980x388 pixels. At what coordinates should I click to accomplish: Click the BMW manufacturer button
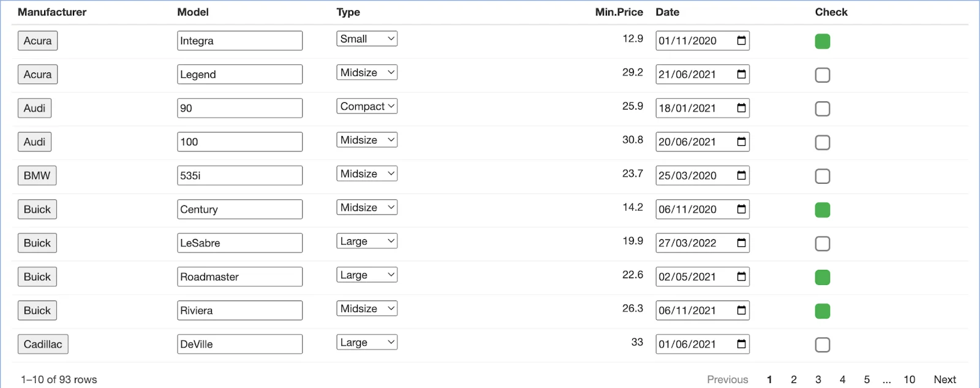(37, 176)
